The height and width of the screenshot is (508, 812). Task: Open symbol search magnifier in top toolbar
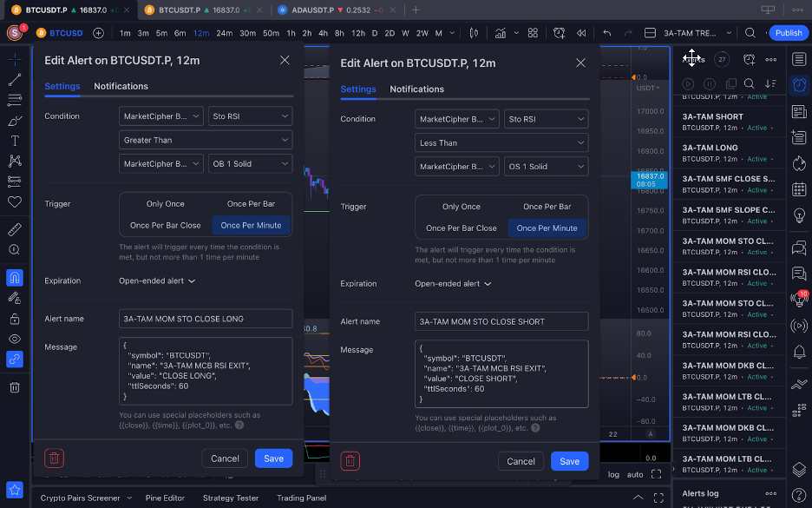click(750, 33)
